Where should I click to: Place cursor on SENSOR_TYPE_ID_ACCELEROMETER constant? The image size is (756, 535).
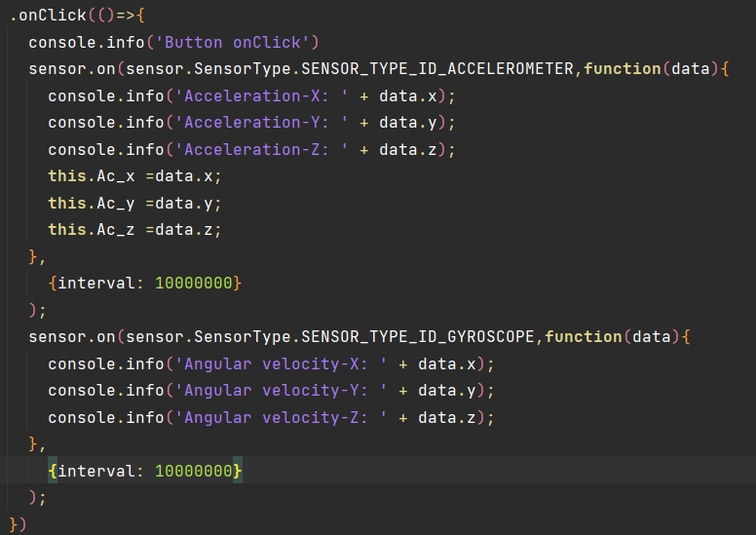[437, 69]
